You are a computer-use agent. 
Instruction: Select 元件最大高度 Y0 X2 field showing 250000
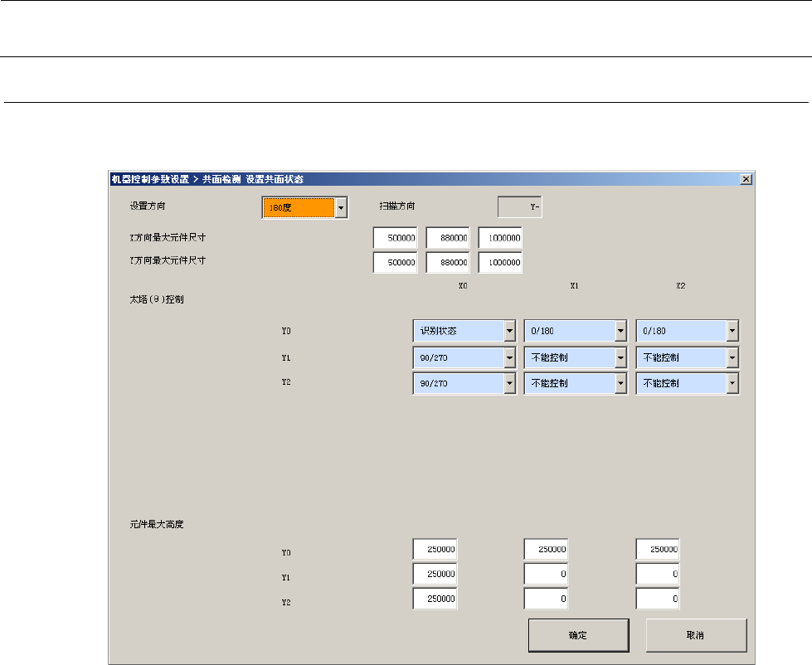coord(658,549)
